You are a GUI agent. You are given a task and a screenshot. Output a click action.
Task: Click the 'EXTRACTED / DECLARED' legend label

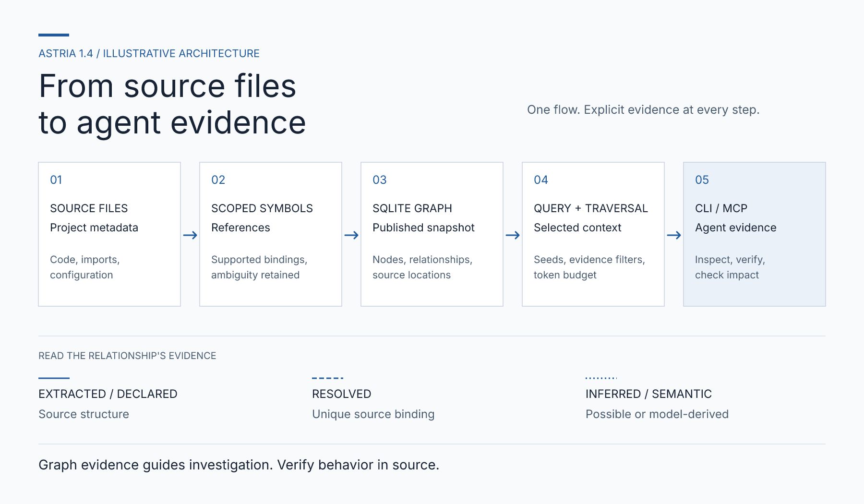point(108,394)
